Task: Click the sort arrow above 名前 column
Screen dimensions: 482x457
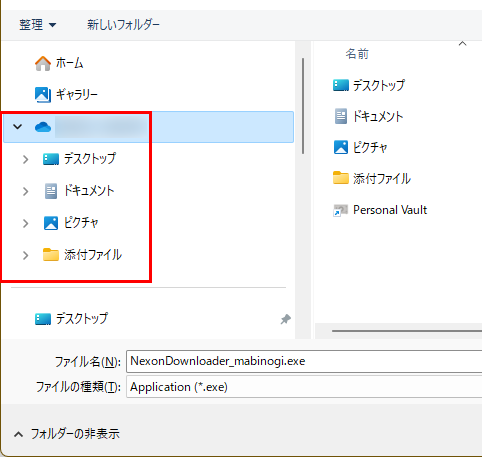Action: click(462, 44)
